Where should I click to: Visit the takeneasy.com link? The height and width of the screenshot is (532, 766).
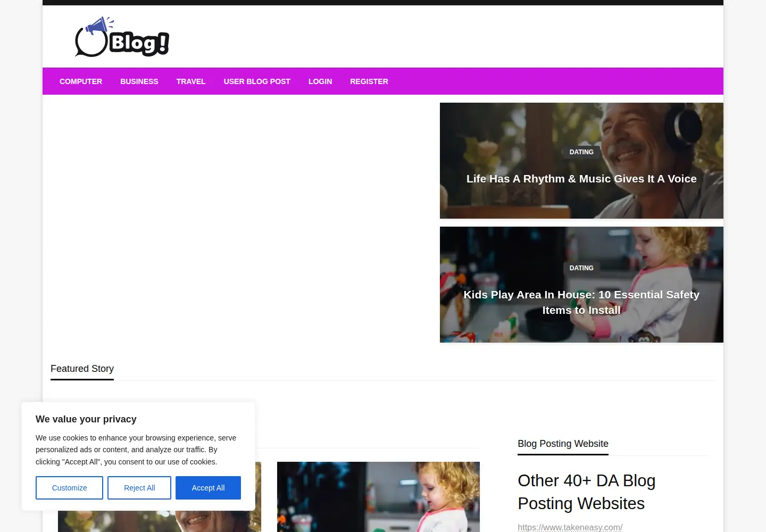[x=570, y=527]
